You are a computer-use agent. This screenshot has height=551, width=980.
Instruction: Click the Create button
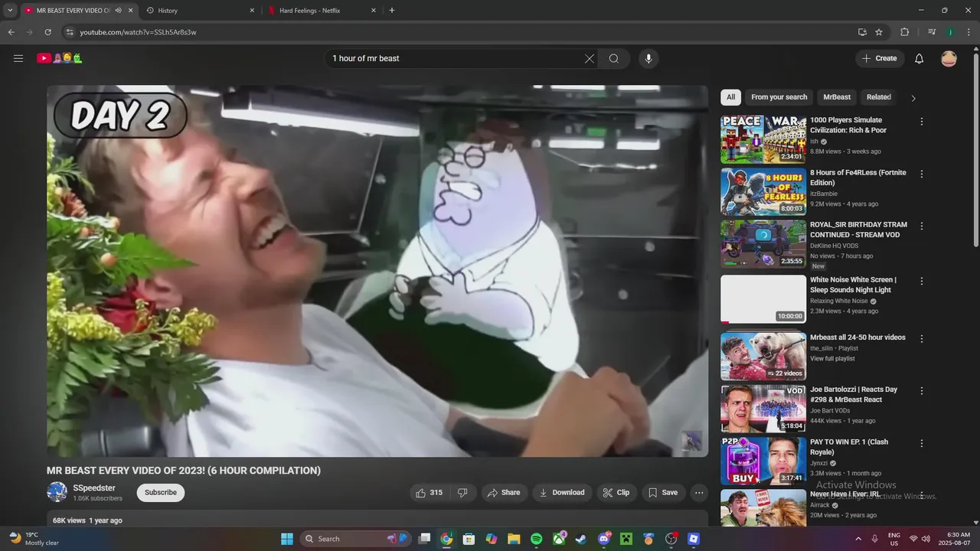coord(880,58)
